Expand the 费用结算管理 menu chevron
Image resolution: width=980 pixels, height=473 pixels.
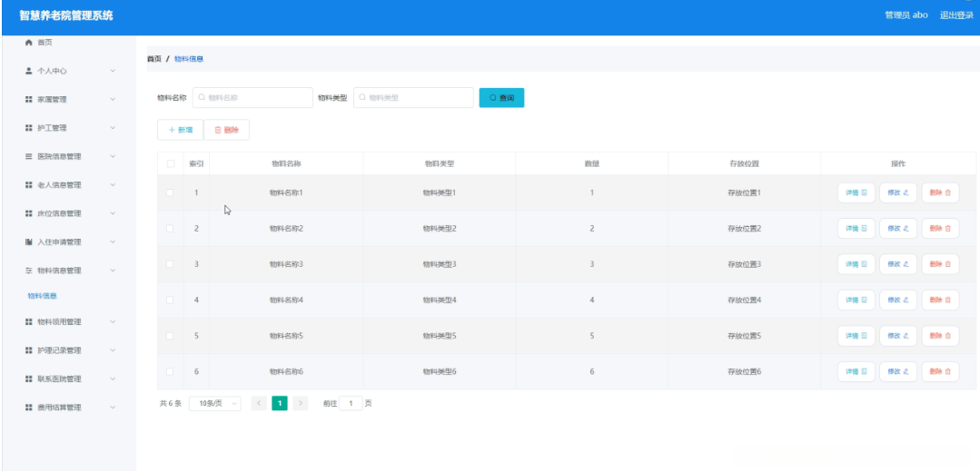(113, 407)
